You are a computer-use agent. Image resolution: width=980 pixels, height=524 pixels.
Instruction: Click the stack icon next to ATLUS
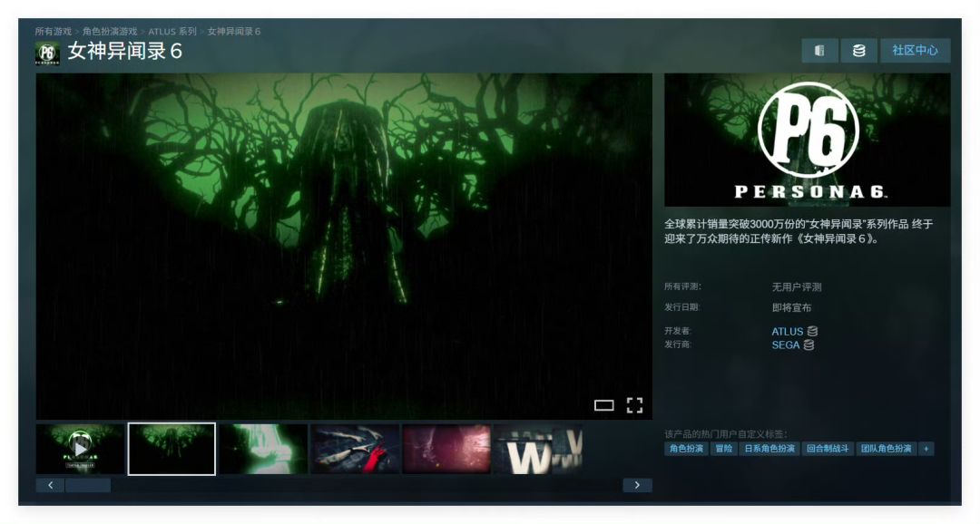(x=812, y=332)
